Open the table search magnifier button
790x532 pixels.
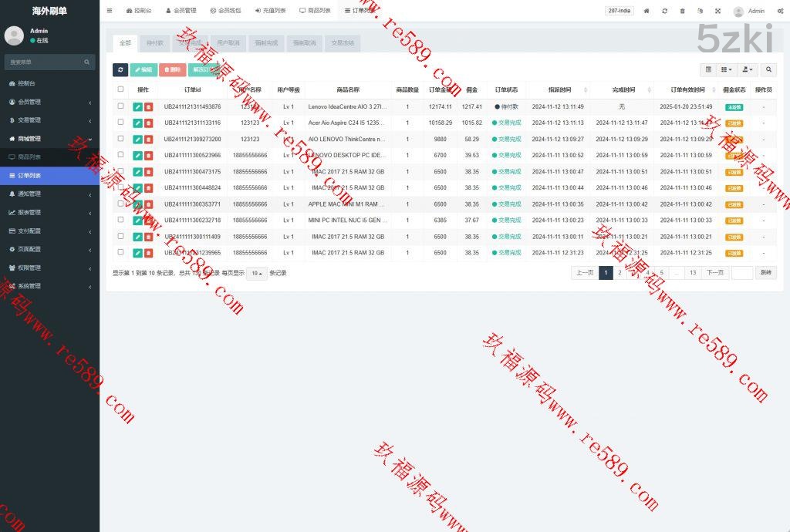click(x=768, y=70)
